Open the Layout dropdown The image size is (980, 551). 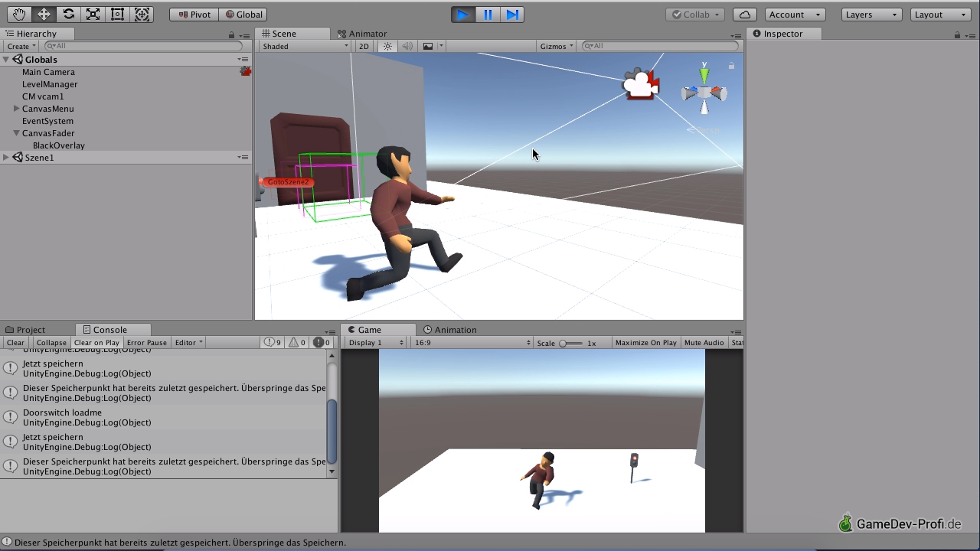coord(941,15)
